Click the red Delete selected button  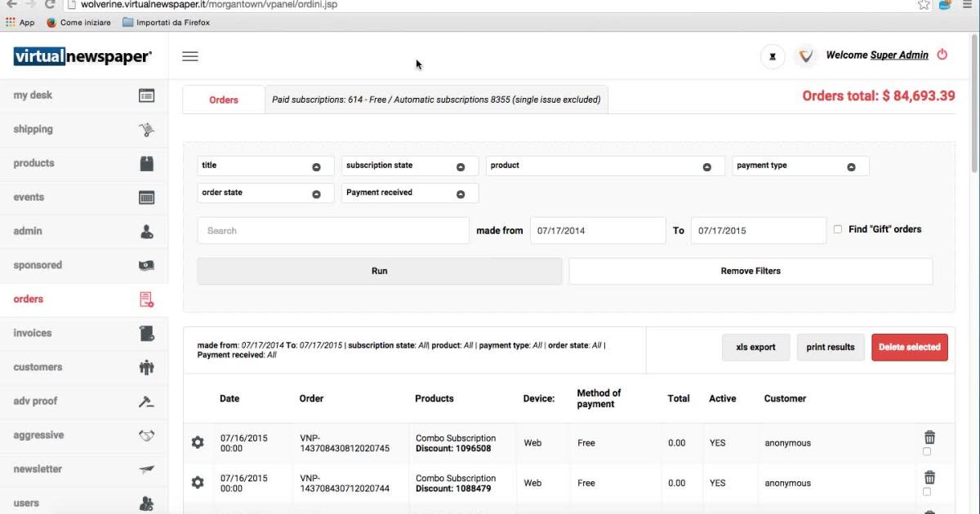(x=909, y=347)
